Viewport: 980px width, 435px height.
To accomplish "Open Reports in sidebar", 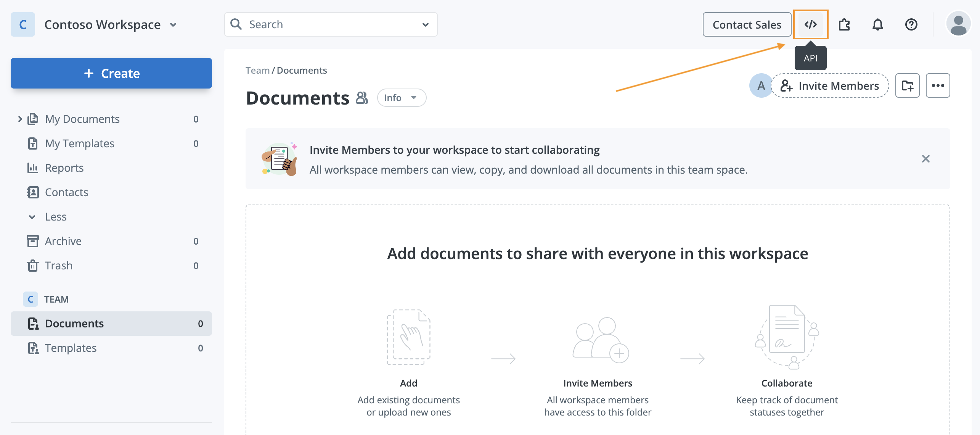I will [111, 168].
